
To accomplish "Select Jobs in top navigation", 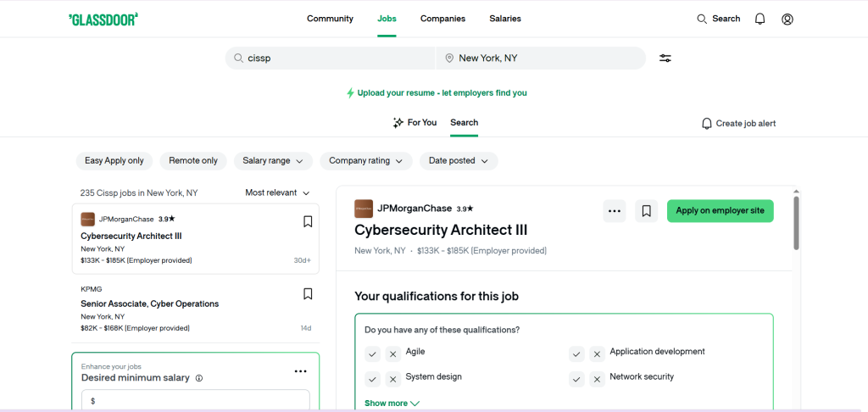I will coord(387,19).
